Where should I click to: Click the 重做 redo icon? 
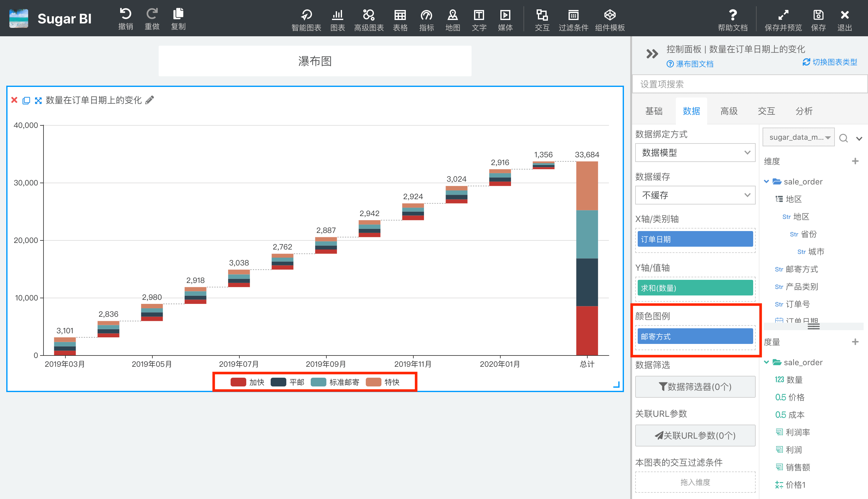click(x=152, y=14)
